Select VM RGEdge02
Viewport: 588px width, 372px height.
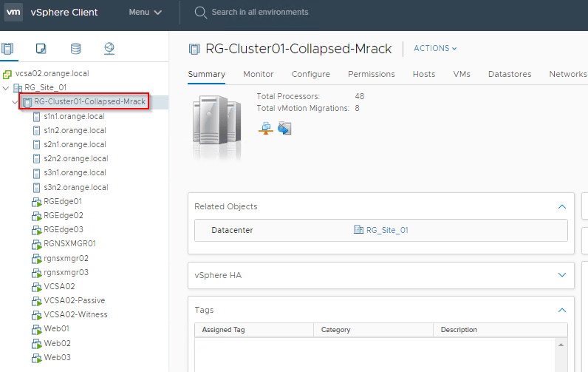[x=64, y=215]
